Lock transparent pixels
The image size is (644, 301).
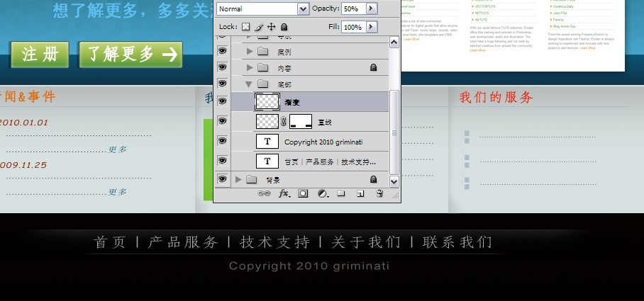[x=245, y=27]
